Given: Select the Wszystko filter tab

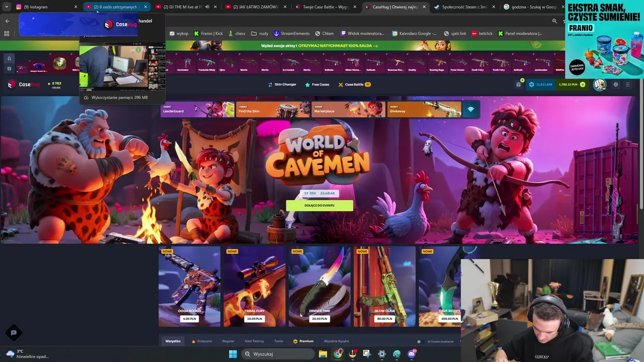Looking at the screenshot, I should [x=173, y=341].
